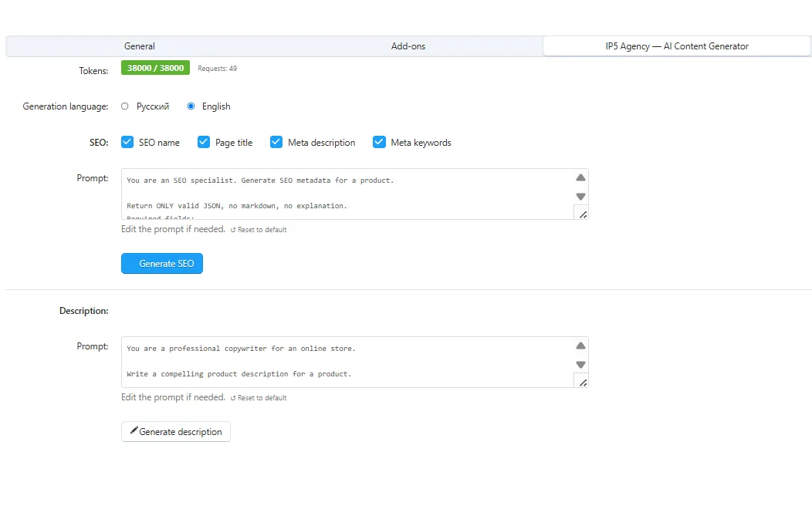Toggle the Page title checkbox
The height and width of the screenshot is (506, 812).
[204, 142]
